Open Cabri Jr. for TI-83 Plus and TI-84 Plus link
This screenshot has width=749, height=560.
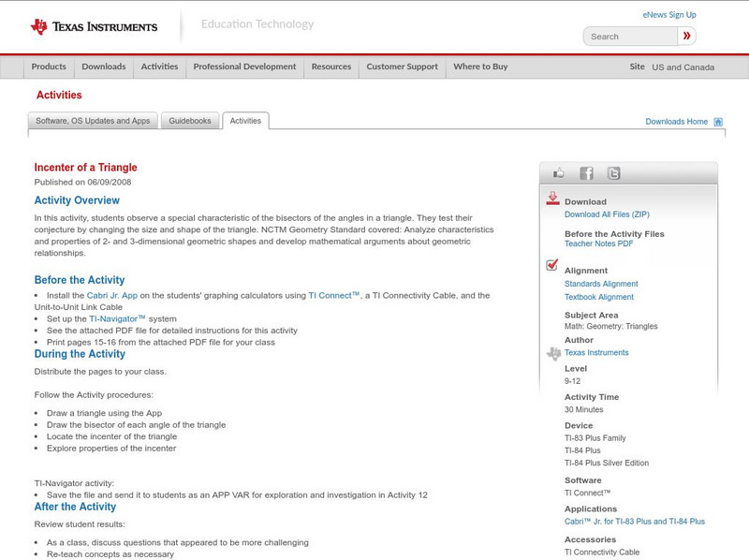coord(635,522)
